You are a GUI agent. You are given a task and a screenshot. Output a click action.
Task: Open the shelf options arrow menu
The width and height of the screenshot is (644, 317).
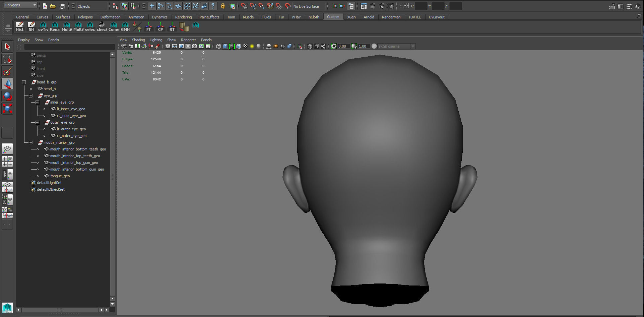(x=8, y=31)
